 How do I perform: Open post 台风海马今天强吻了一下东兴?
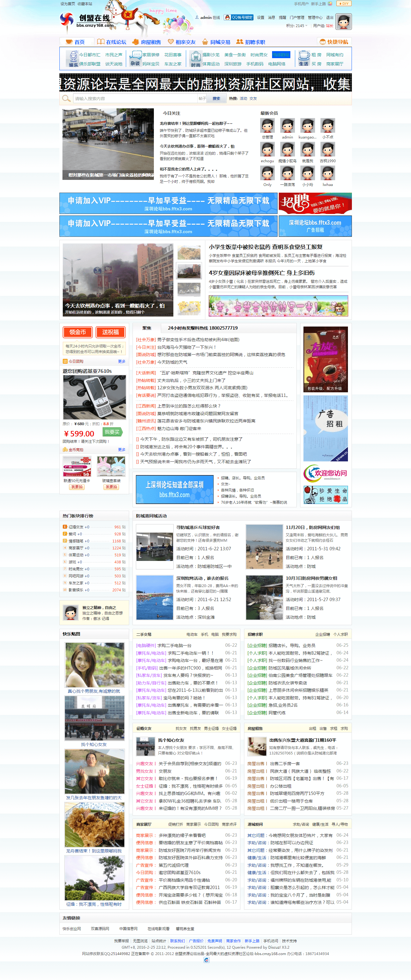point(187,347)
